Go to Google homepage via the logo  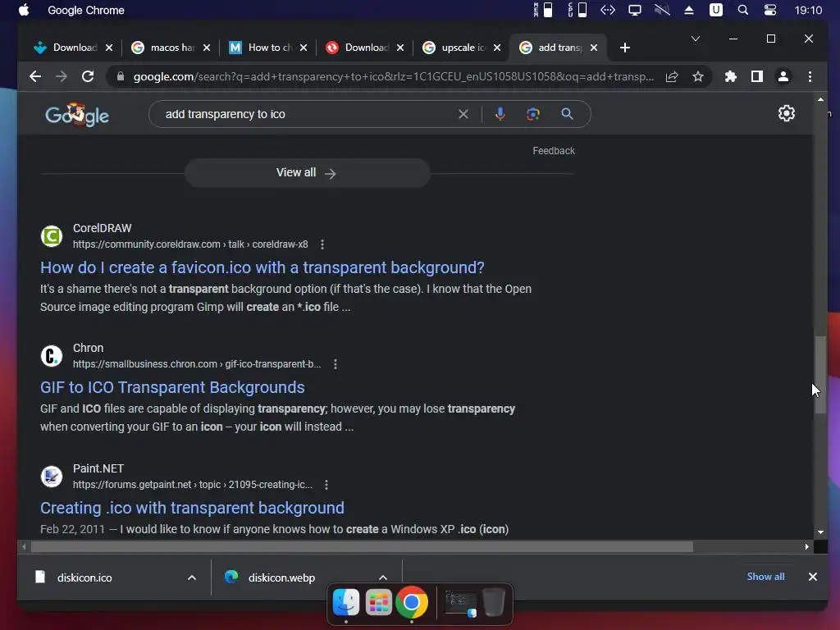tap(77, 115)
